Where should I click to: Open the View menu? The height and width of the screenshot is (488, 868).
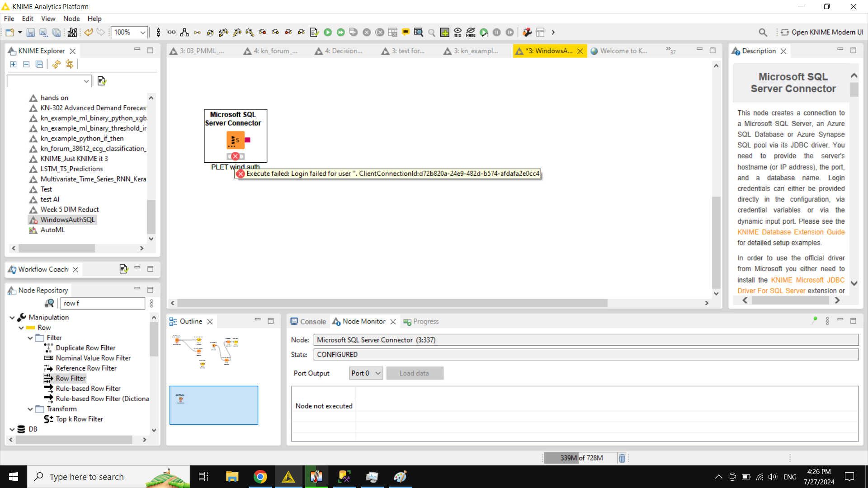[x=48, y=19]
